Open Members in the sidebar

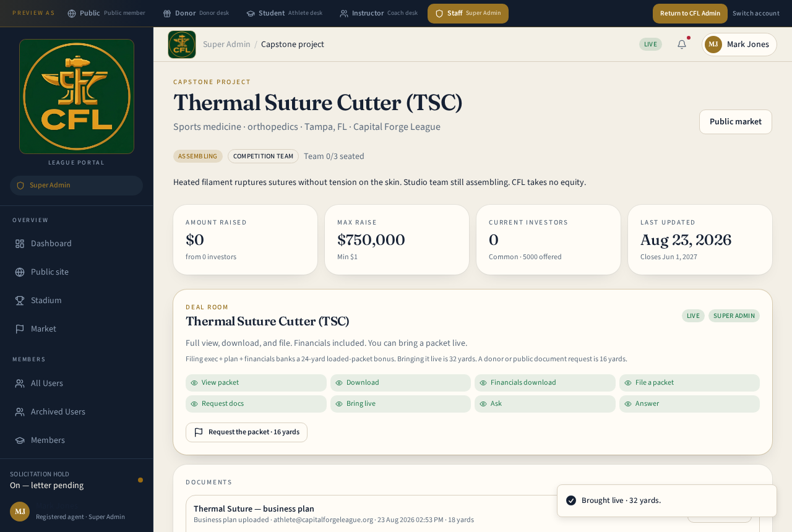tap(76, 440)
